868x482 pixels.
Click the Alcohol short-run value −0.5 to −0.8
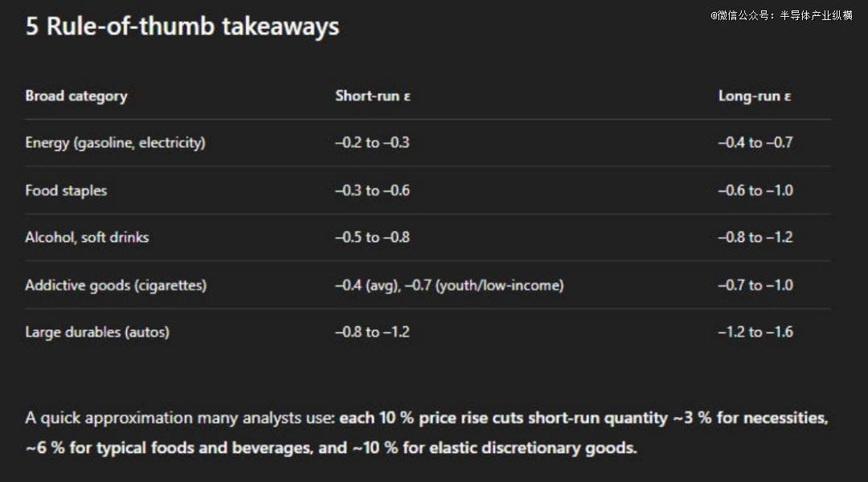coord(372,237)
